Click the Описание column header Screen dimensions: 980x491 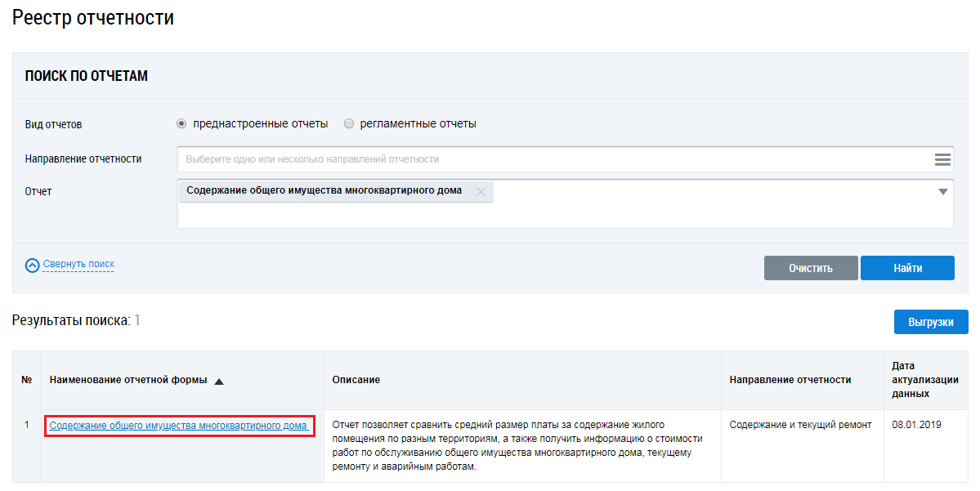[356, 381]
